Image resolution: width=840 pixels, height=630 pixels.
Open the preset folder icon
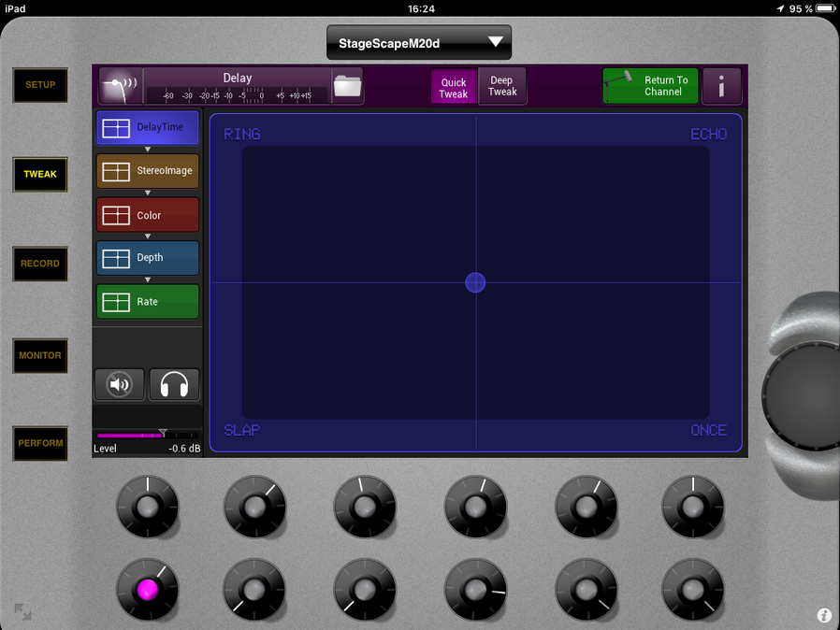[347, 86]
